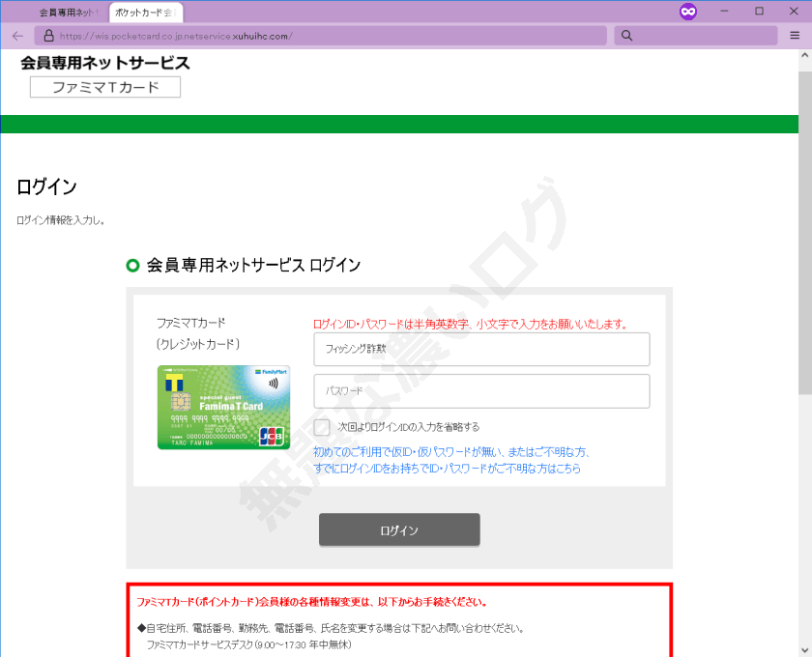Click the gray ログイン button

point(399,529)
